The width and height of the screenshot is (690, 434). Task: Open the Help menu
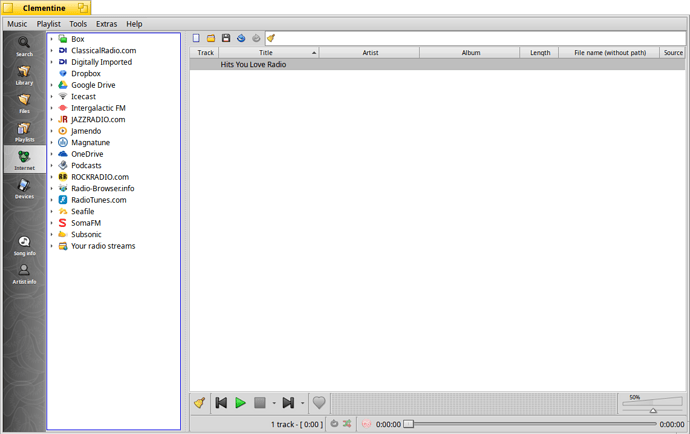tap(134, 24)
